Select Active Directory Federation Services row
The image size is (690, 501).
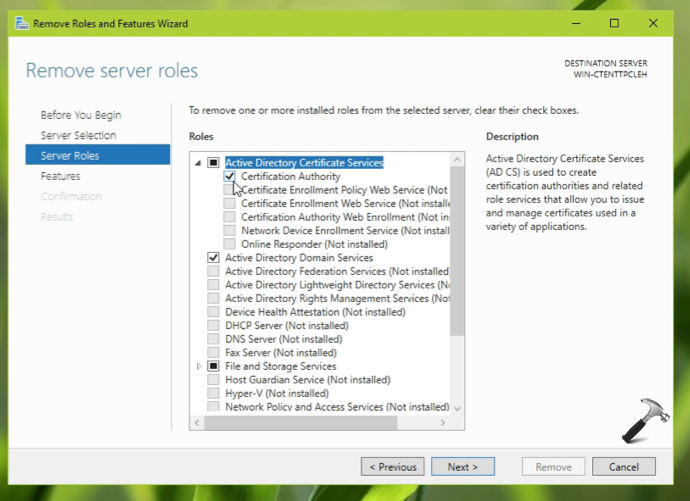tap(337, 271)
